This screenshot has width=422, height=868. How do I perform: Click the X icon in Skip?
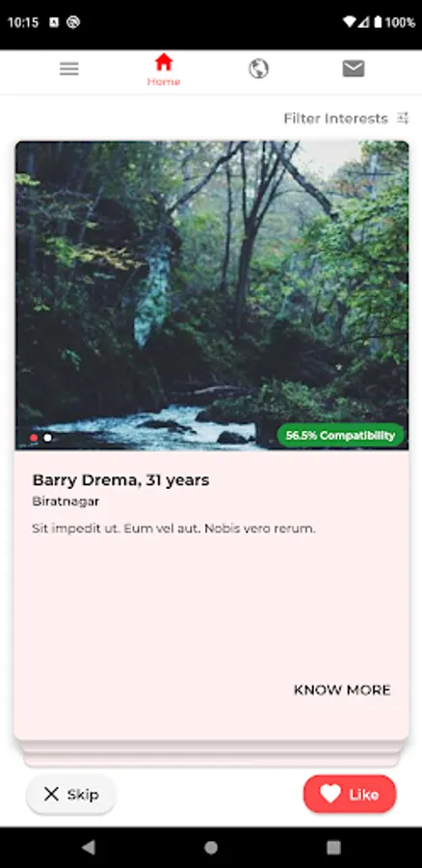click(51, 795)
